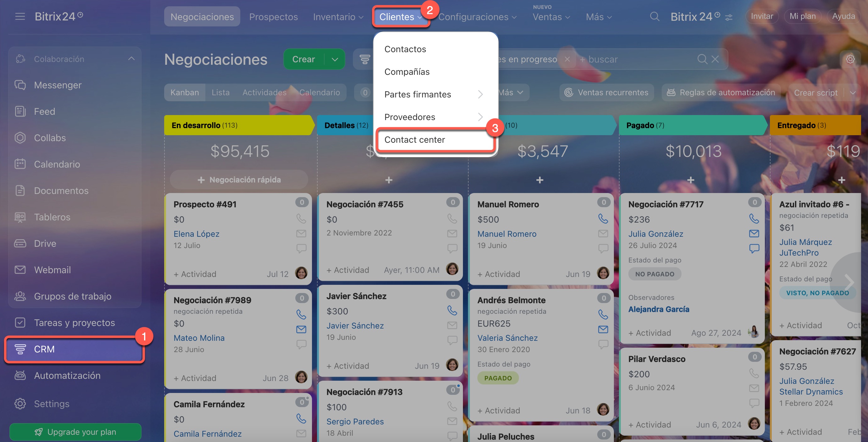
Task: Expand the Configuraciones menu
Action: point(477,17)
